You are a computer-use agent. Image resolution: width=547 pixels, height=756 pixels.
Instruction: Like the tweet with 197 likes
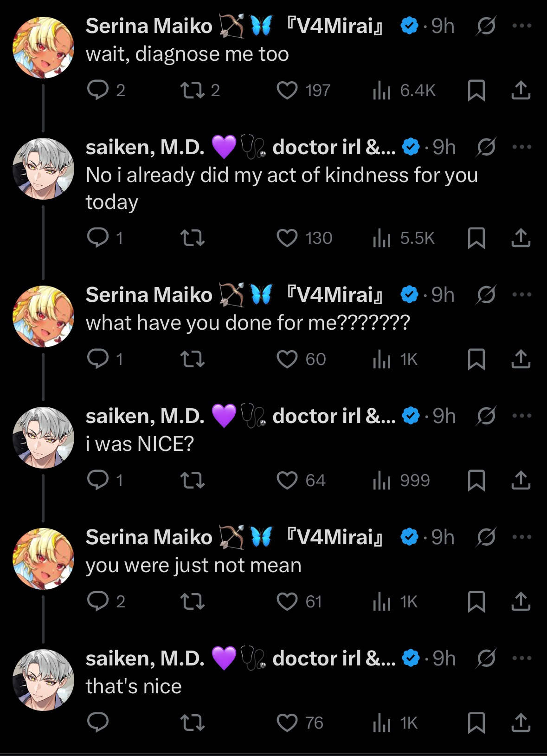pyautogui.click(x=287, y=90)
